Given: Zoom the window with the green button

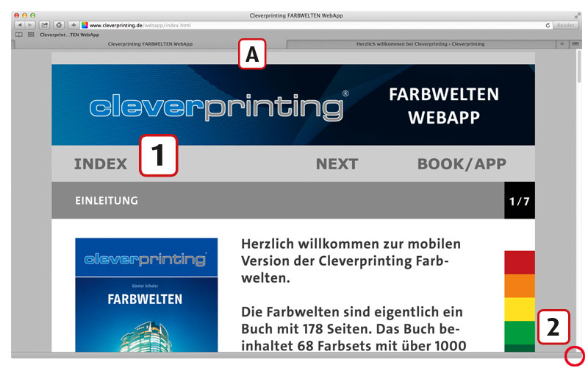Looking at the screenshot, I should (33, 15).
